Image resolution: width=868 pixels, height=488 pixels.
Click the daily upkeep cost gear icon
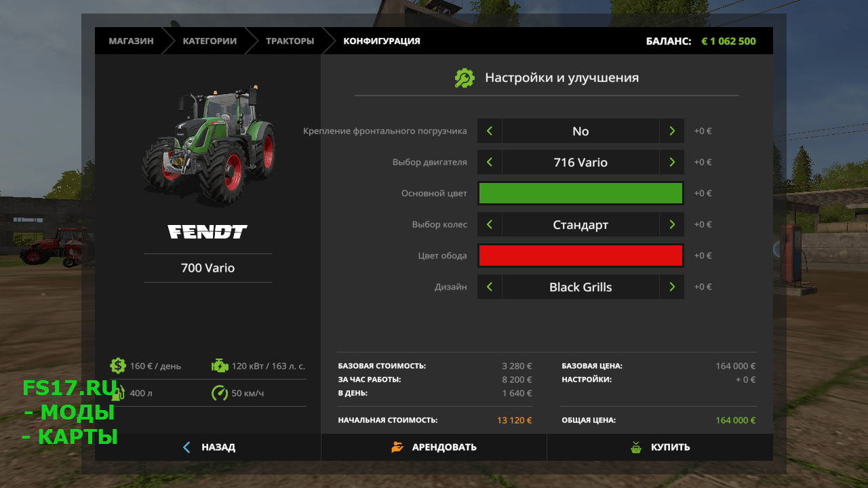(118, 366)
